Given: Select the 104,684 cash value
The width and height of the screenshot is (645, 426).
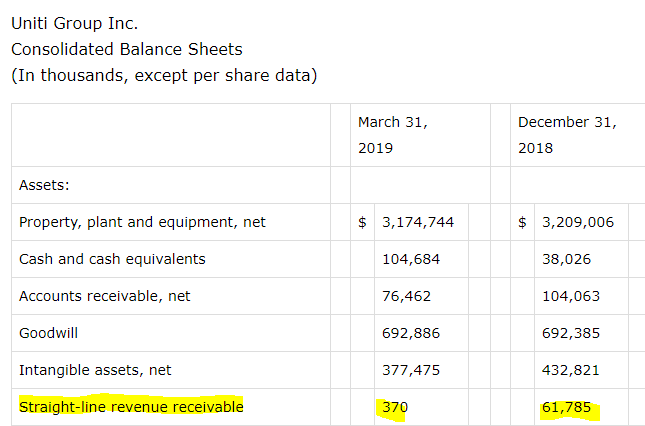Looking at the screenshot, I should 411,259.
